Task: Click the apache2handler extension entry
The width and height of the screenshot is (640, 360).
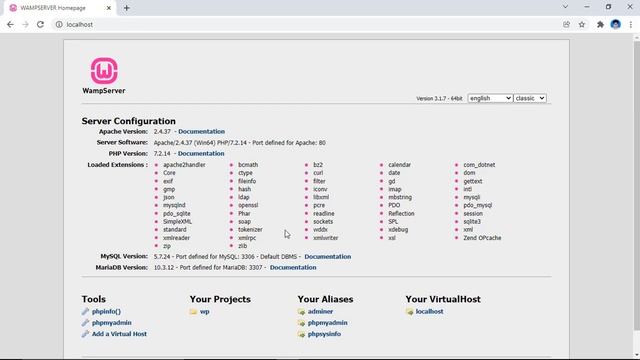Action: (184, 165)
